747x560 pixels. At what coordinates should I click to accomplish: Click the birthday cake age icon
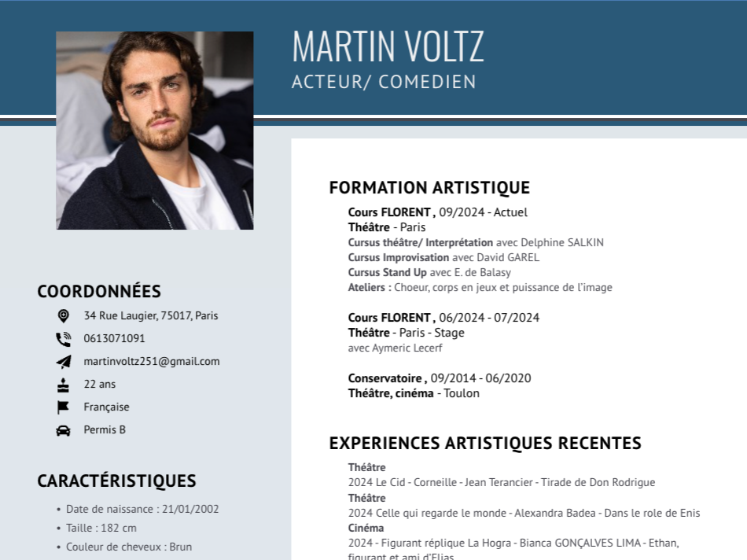pyautogui.click(x=63, y=385)
